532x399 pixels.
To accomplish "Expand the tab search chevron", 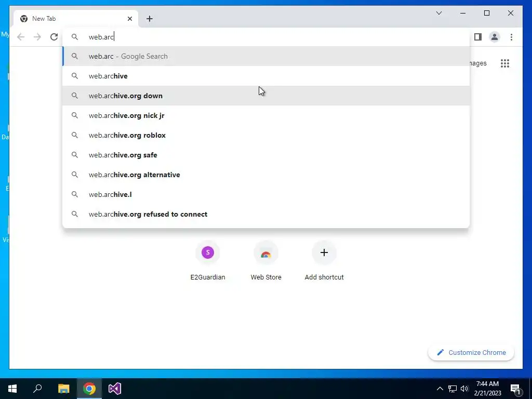I will coord(438,13).
